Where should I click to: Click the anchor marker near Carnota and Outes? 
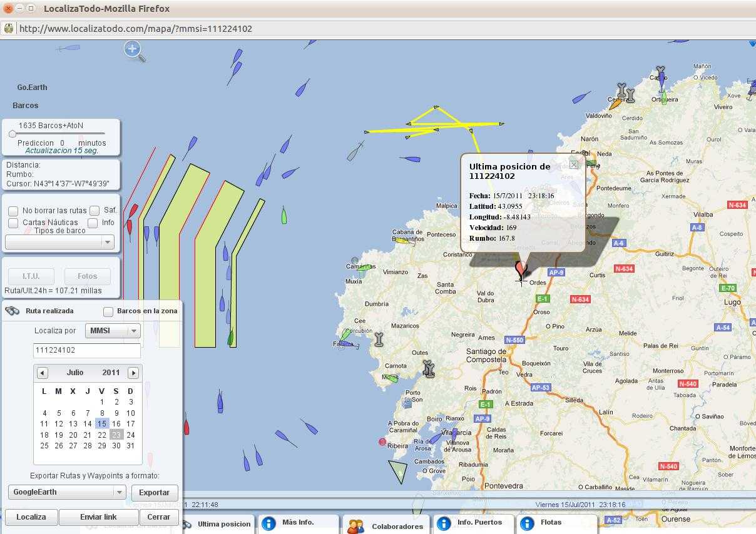[x=428, y=369]
